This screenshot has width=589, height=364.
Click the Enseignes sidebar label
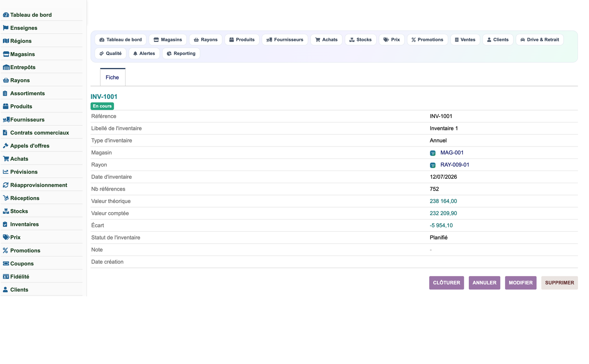pos(24,28)
